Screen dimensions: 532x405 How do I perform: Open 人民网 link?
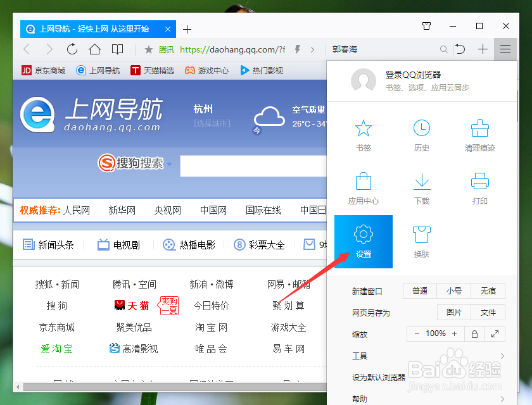[x=77, y=210]
